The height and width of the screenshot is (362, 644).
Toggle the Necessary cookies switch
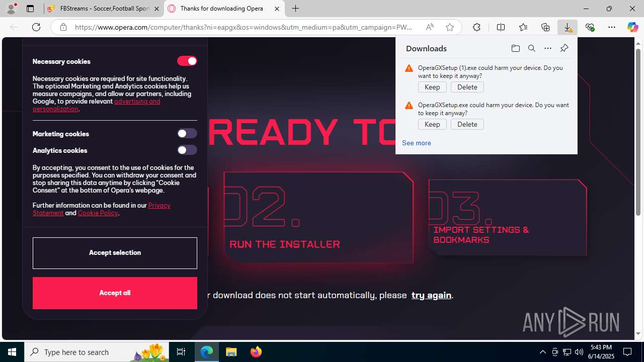[187, 61]
